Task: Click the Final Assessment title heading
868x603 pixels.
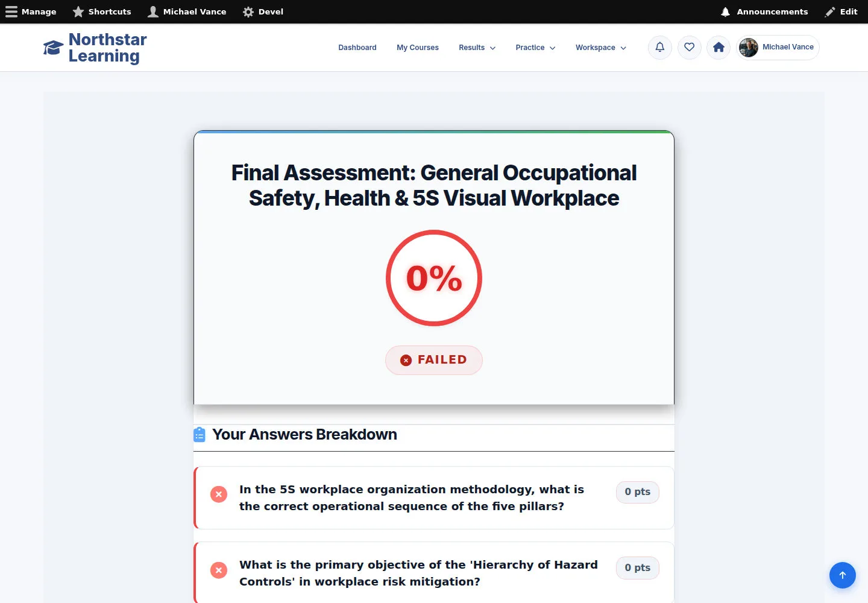Action: [x=434, y=185]
